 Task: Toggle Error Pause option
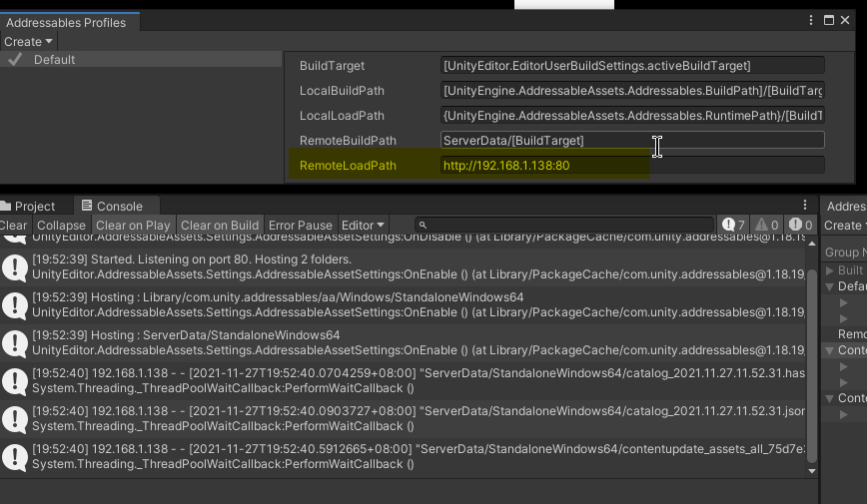click(x=301, y=225)
